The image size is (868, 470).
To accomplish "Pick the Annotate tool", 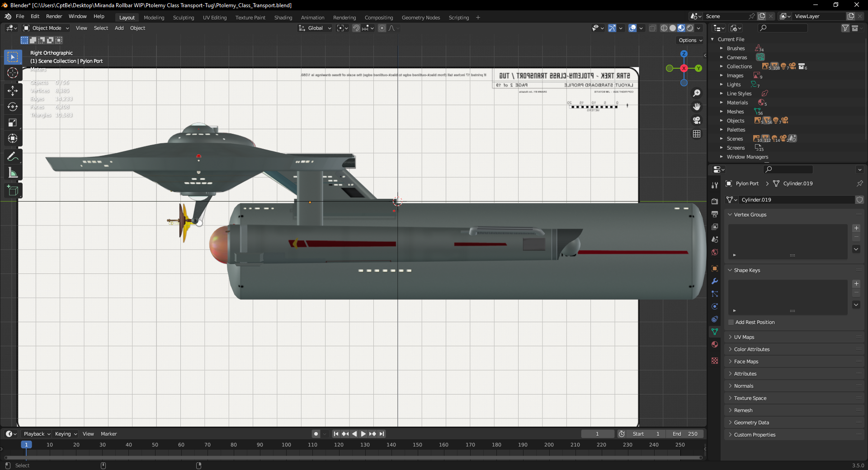I will click(13, 157).
